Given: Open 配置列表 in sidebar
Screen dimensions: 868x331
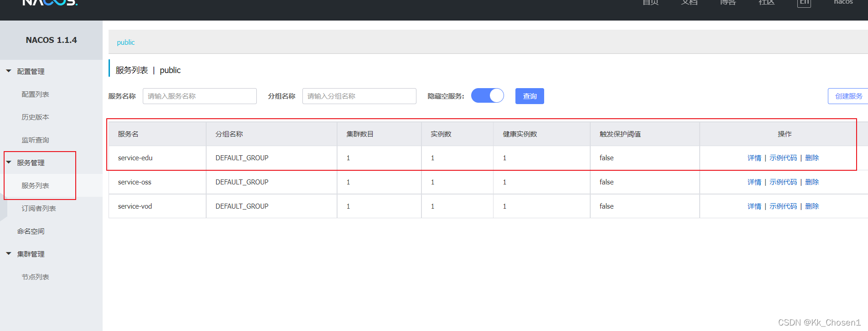Looking at the screenshot, I should click(35, 94).
